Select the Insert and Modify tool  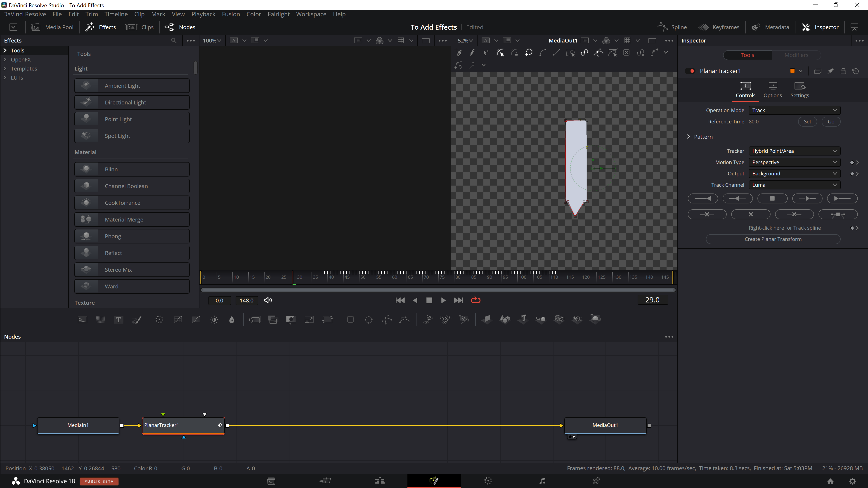[x=486, y=52]
